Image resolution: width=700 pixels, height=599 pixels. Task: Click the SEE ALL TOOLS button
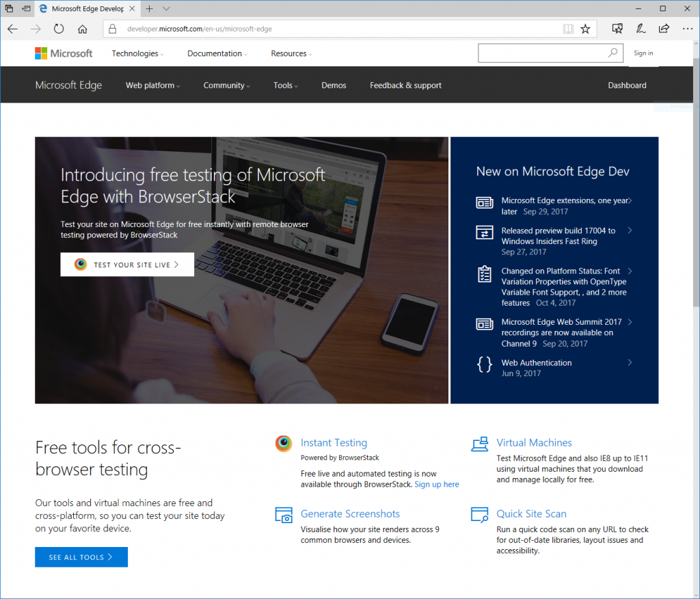click(81, 557)
